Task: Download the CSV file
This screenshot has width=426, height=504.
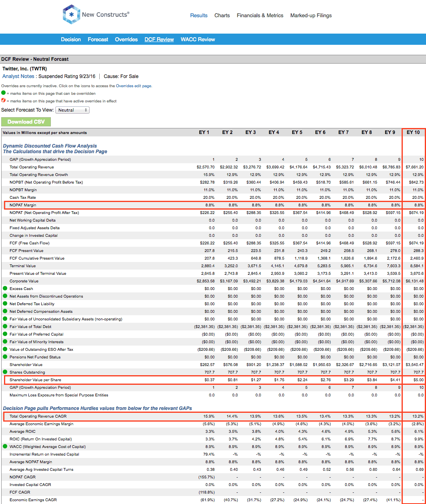Action: tap(26, 122)
